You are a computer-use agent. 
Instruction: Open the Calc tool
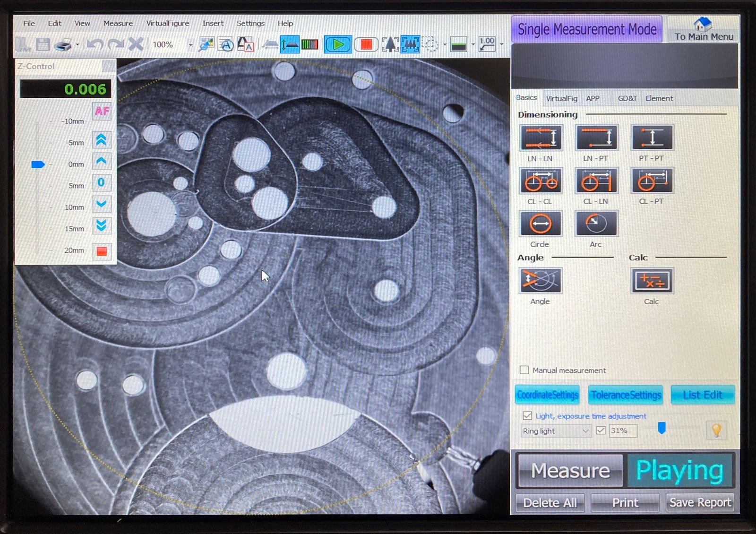(x=652, y=281)
